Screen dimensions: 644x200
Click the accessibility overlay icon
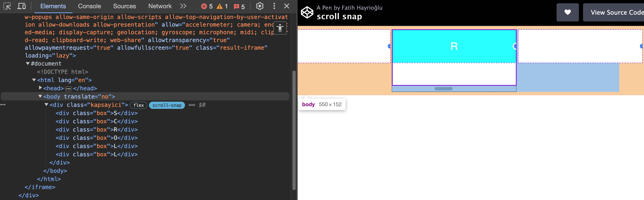pos(280,28)
